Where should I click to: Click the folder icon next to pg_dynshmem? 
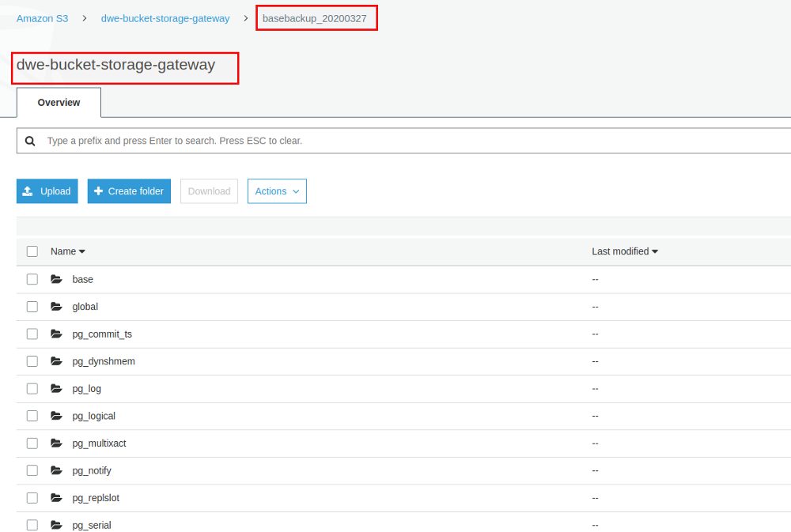click(56, 361)
